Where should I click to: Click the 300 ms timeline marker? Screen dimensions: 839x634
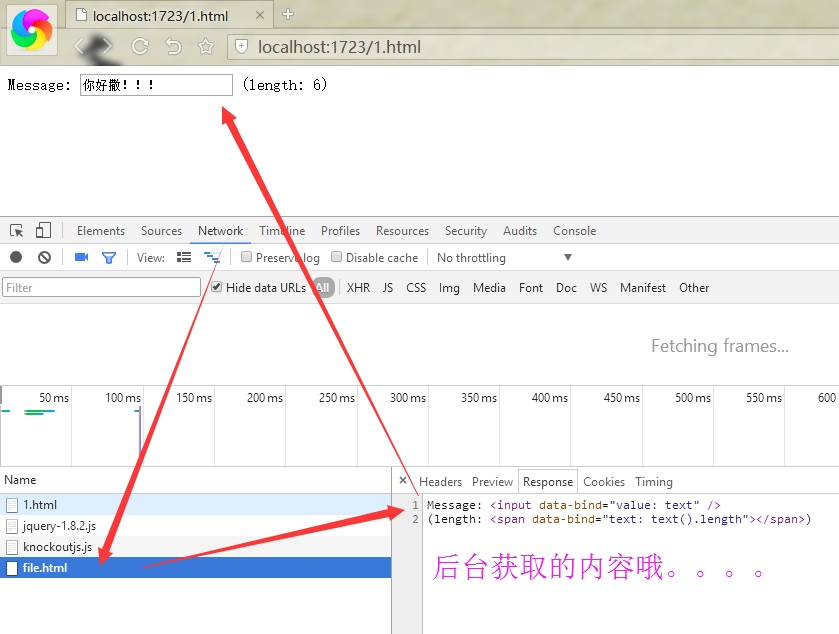[408, 398]
